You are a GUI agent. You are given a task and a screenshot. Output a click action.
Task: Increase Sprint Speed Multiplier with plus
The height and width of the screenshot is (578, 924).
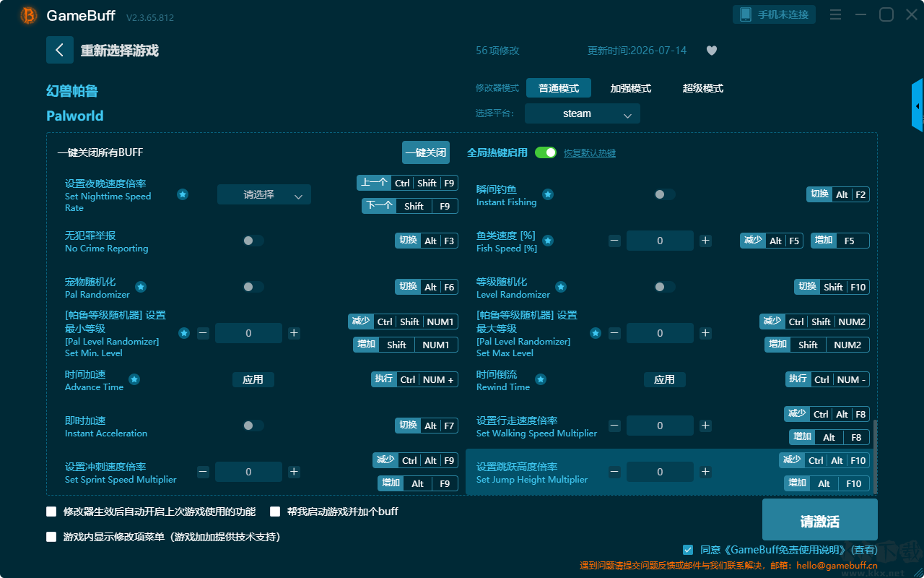pos(294,472)
